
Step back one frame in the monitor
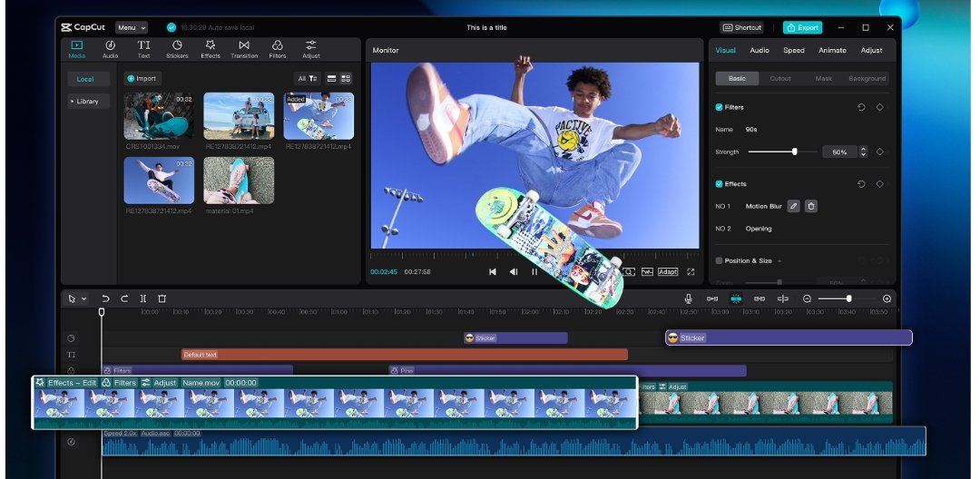point(513,271)
